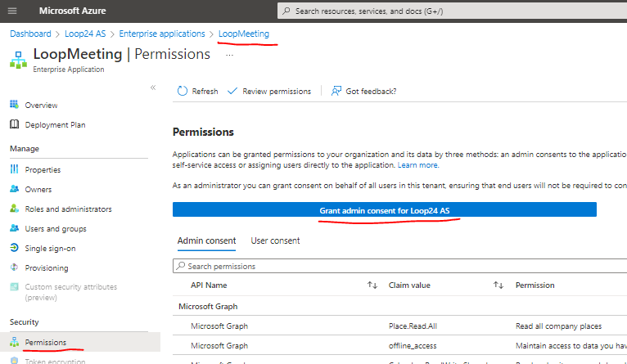Collapse the left sidebar with the double chevron
The image size is (627, 364).
[153, 88]
